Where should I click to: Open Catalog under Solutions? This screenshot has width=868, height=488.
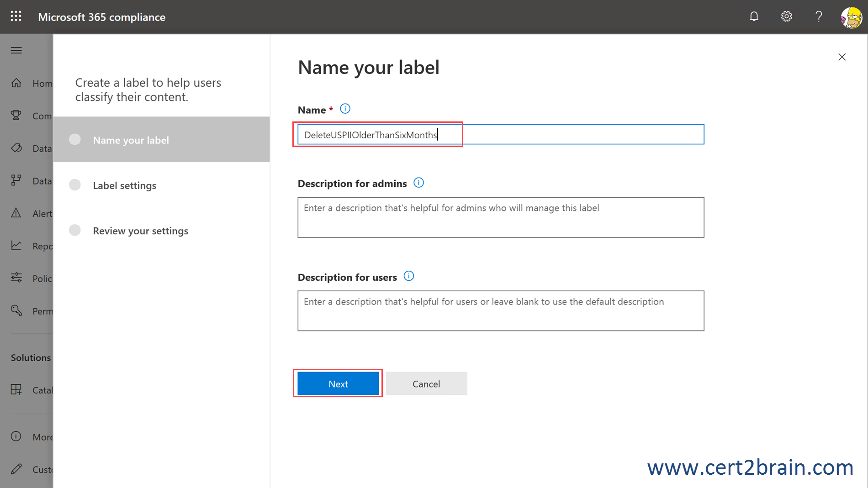pyautogui.click(x=16, y=390)
